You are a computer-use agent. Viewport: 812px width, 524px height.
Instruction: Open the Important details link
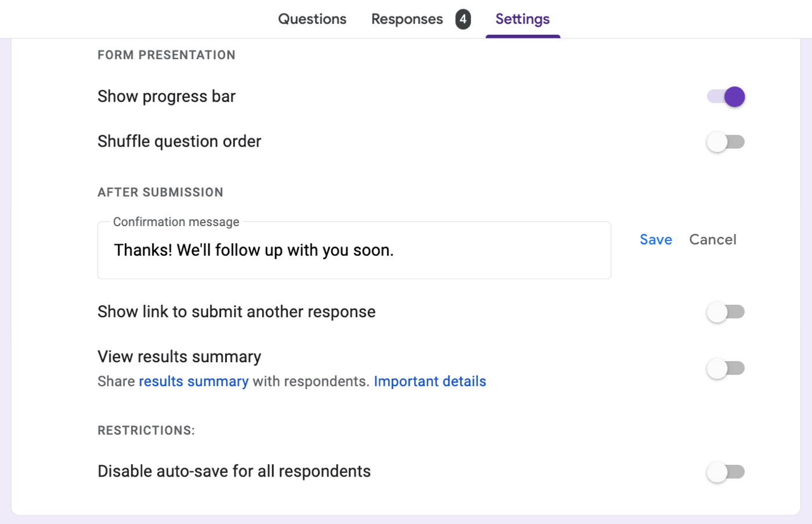[x=430, y=381]
